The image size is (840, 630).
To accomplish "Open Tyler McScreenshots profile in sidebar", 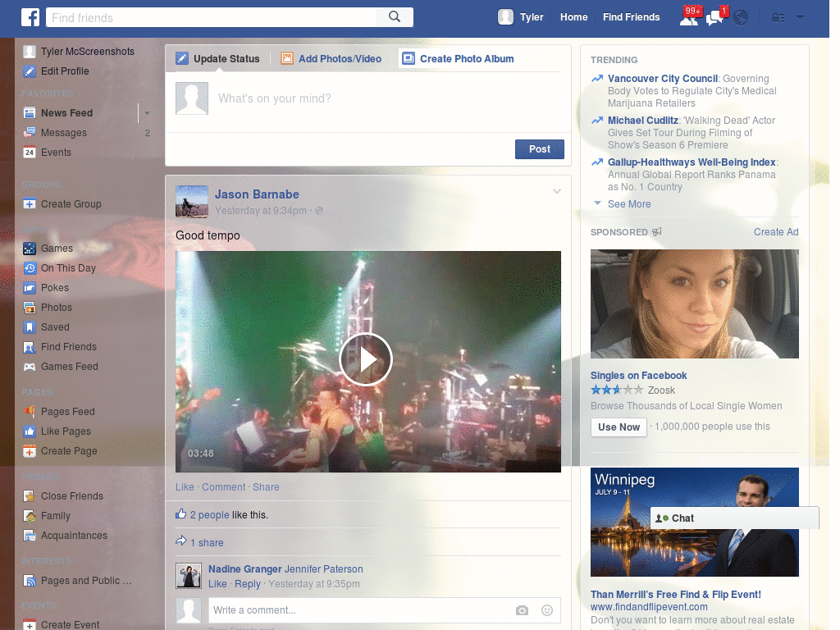I will 87,52.
